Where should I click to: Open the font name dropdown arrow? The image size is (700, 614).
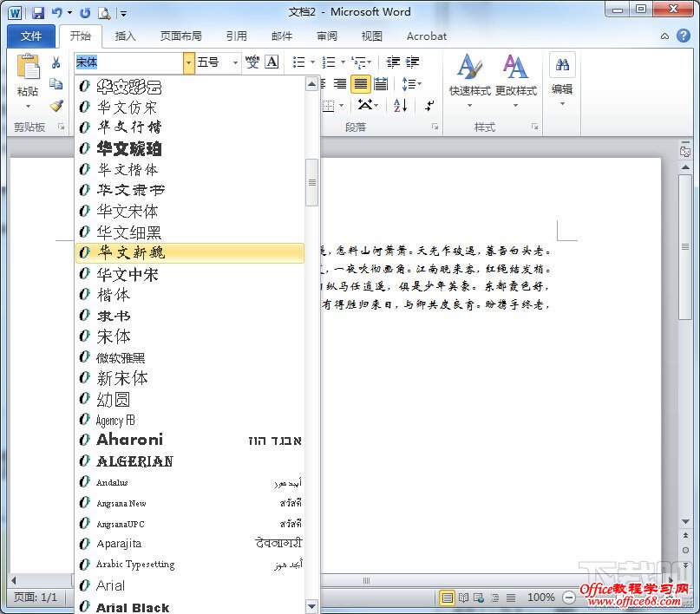(x=188, y=62)
